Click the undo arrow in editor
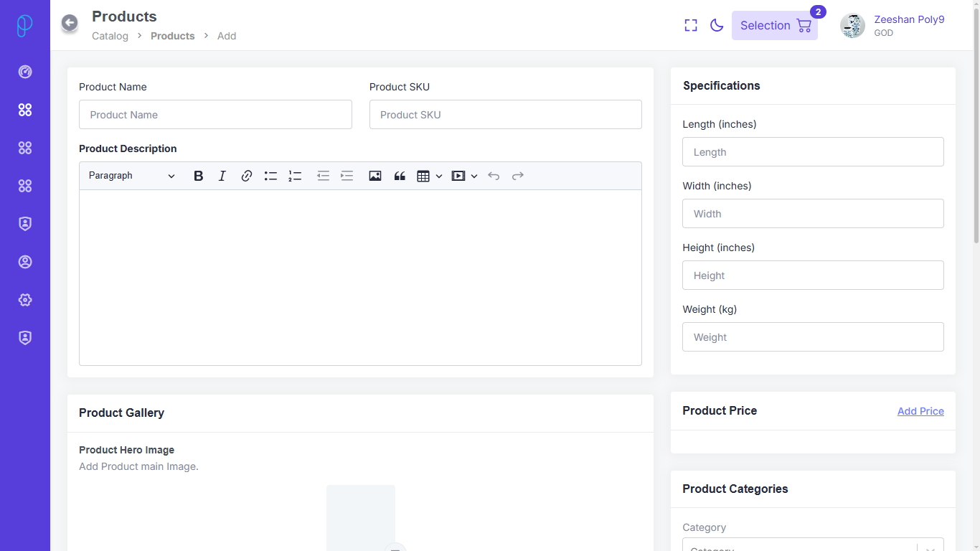 click(494, 176)
